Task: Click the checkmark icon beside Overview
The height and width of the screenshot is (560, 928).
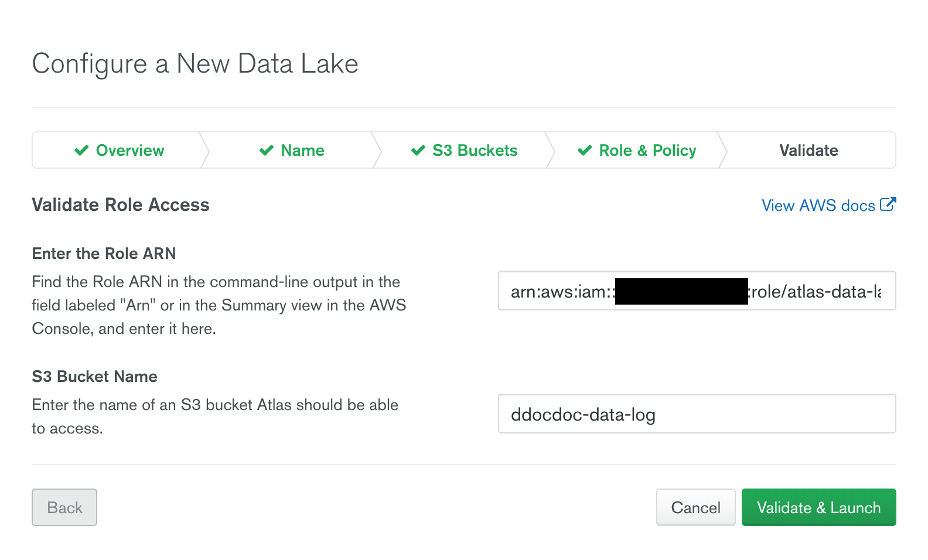Action: 81,151
